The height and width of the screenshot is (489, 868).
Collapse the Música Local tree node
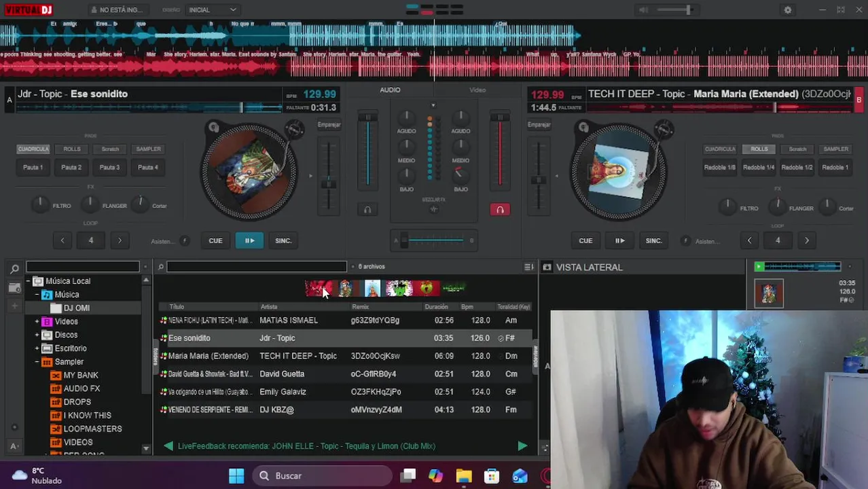[29, 281]
